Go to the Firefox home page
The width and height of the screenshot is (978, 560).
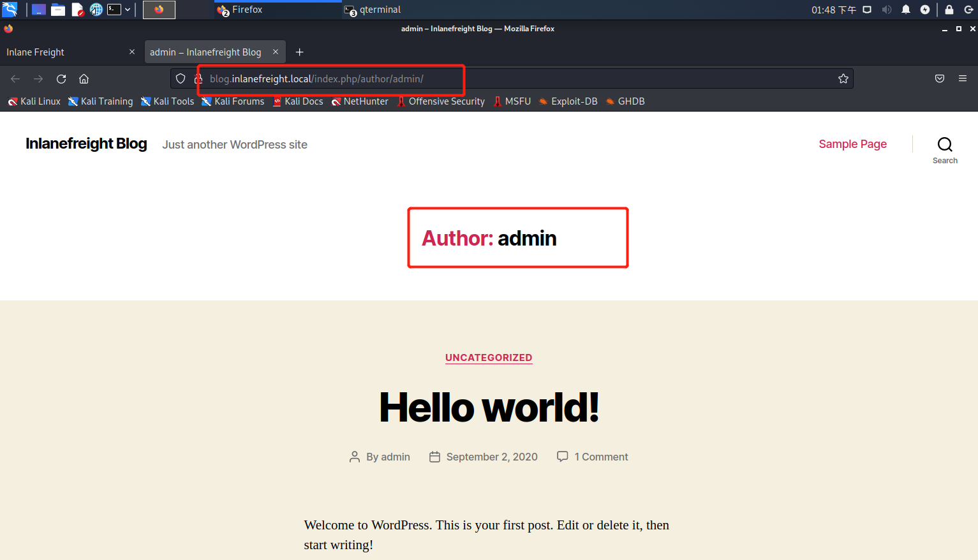(84, 78)
